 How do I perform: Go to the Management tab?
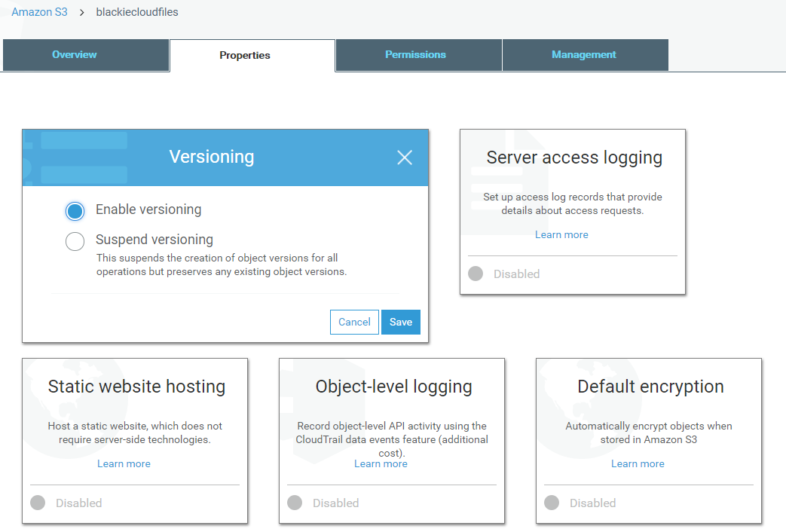584,55
